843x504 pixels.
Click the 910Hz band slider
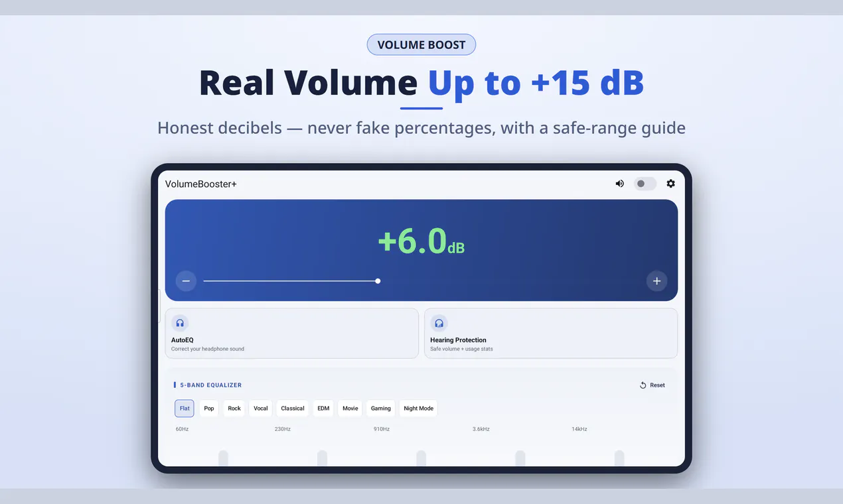tap(421, 458)
